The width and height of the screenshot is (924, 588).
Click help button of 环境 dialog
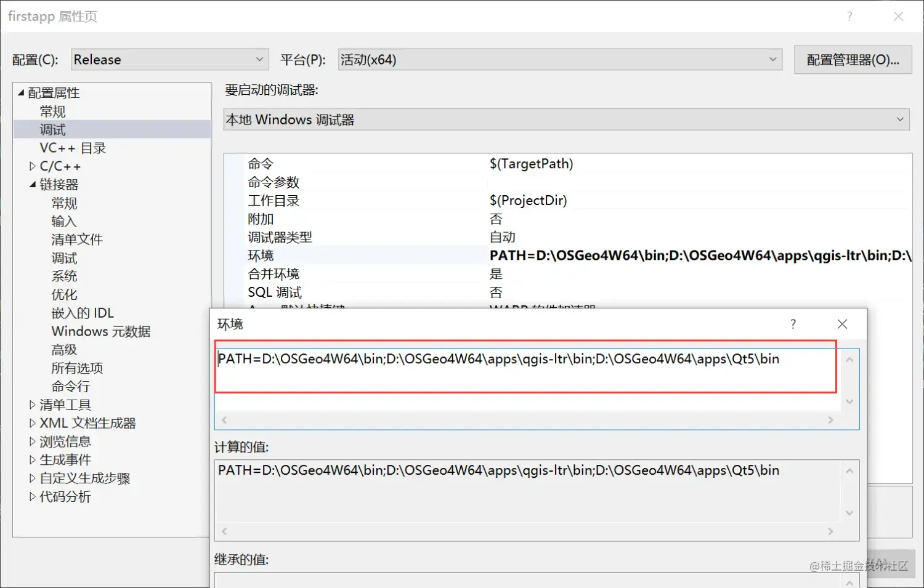pyautogui.click(x=793, y=324)
